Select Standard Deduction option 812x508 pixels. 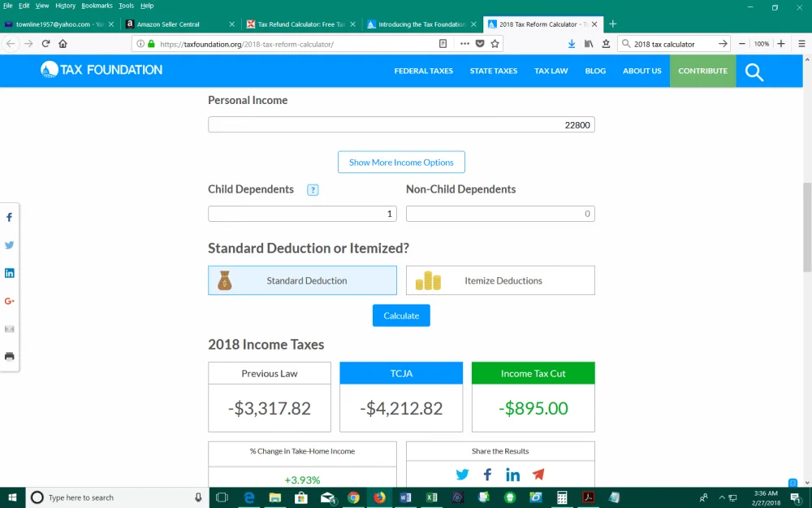[302, 280]
